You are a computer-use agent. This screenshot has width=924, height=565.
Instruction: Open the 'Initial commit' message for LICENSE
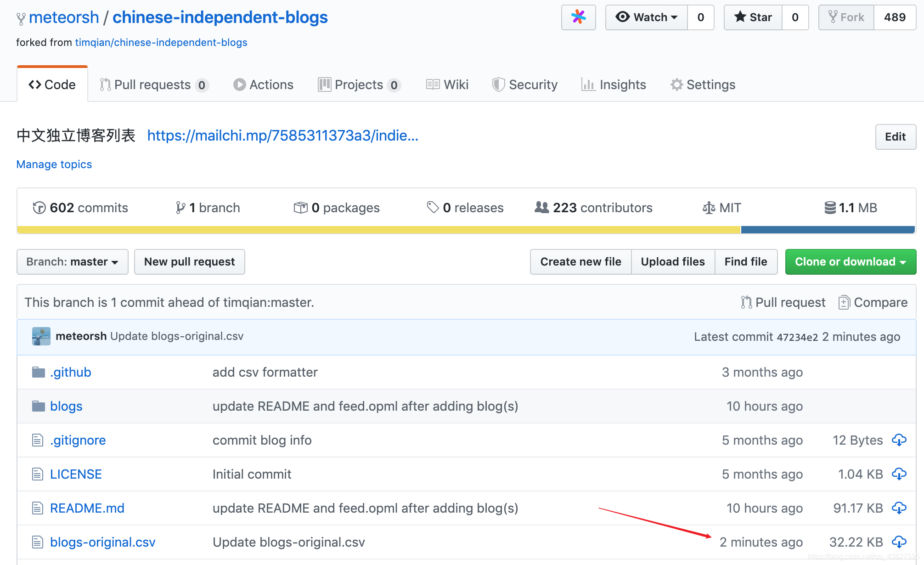point(252,474)
